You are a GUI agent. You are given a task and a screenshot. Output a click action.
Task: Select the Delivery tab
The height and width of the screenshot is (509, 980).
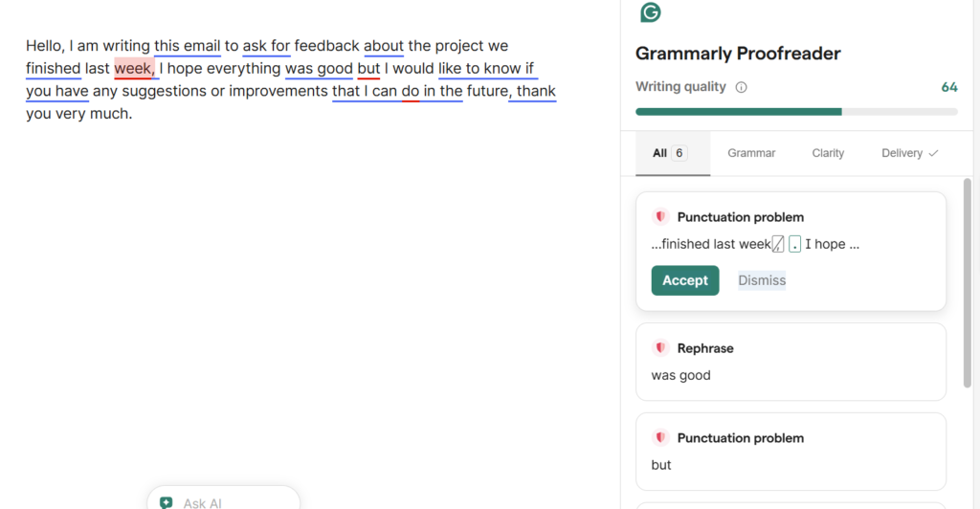902,153
